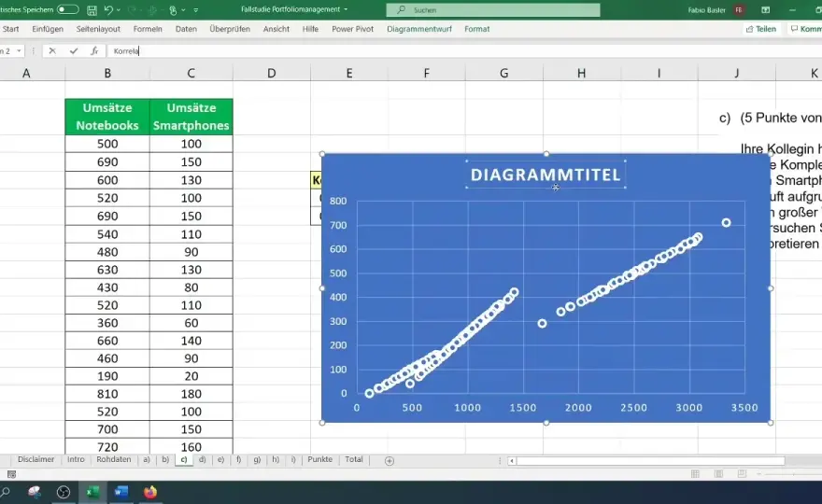Open Word from the taskbar

tap(121, 492)
